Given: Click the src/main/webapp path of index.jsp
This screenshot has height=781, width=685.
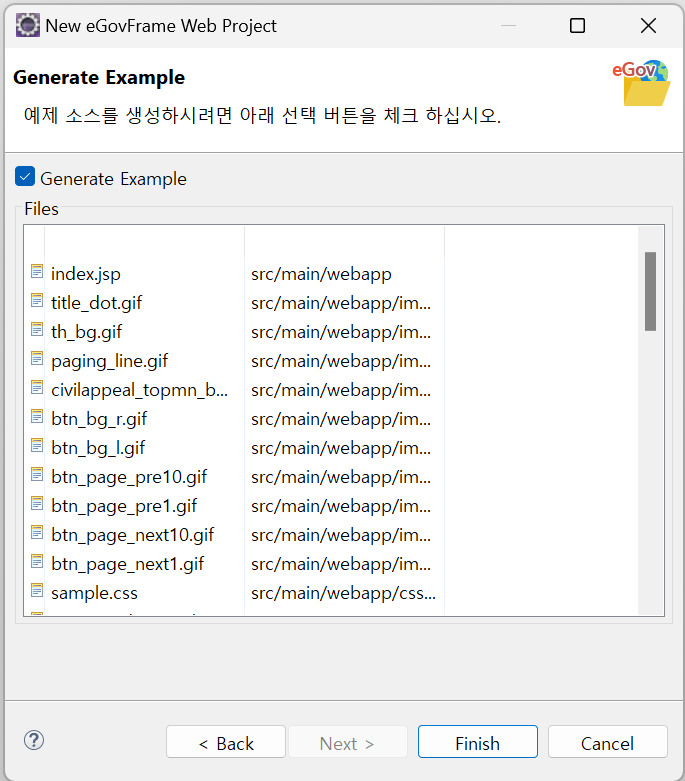Looking at the screenshot, I should [x=321, y=274].
